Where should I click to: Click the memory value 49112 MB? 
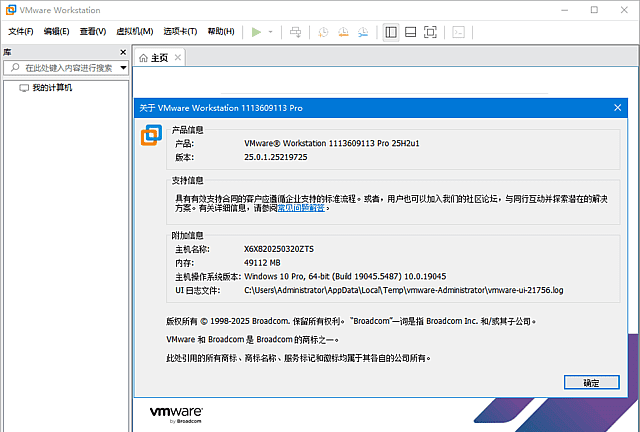pyautogui.click(x=262, y=263)
